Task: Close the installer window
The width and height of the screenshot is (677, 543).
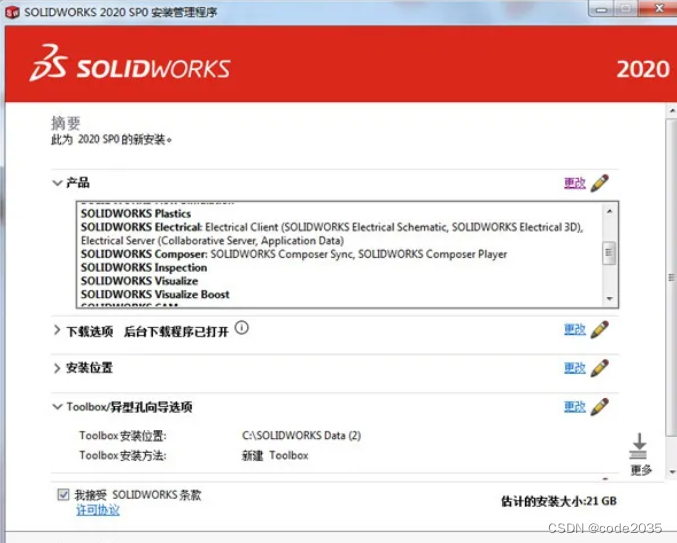Action: (x=659, y=9)
